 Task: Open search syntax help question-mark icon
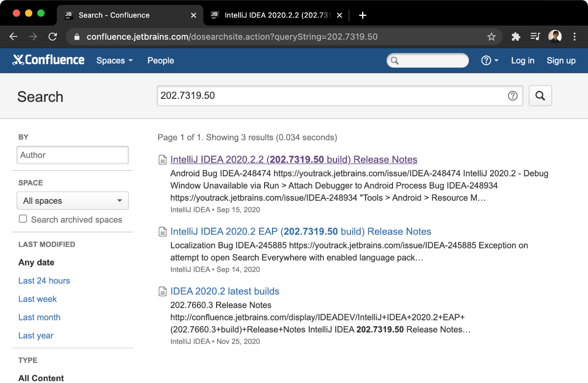(x=513, y=96)
